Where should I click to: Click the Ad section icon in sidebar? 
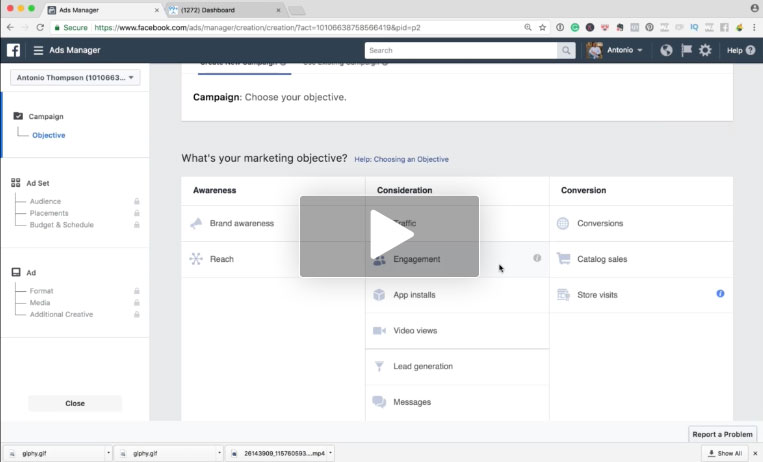tap(16, 272)
